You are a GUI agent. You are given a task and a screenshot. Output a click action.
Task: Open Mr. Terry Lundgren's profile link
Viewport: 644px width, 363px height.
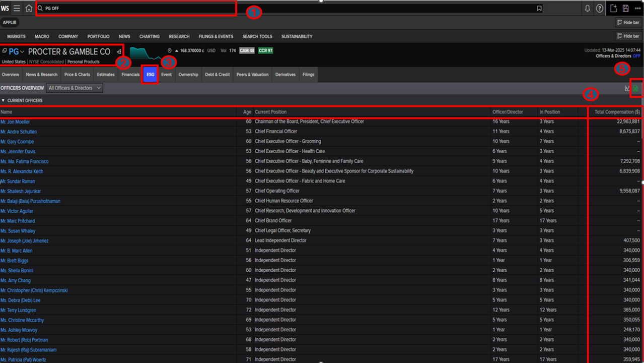(18, 310)
